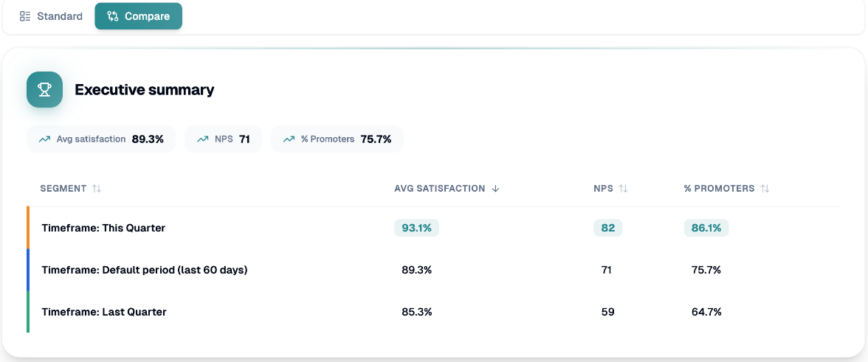
Task: Toggle the Avg Satisfaction descending sort arrow
Action: (x=495, y=189)
